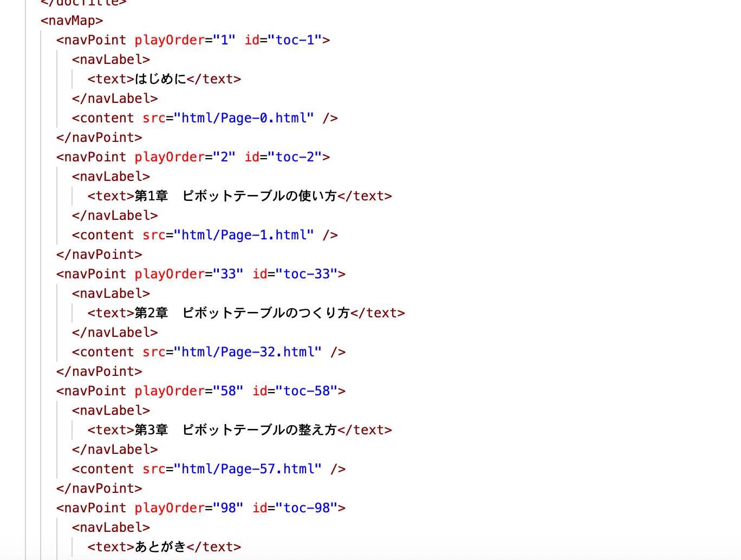Click the 第1章 ピボットテーブルの使い方 text

[x=236, y=196]
